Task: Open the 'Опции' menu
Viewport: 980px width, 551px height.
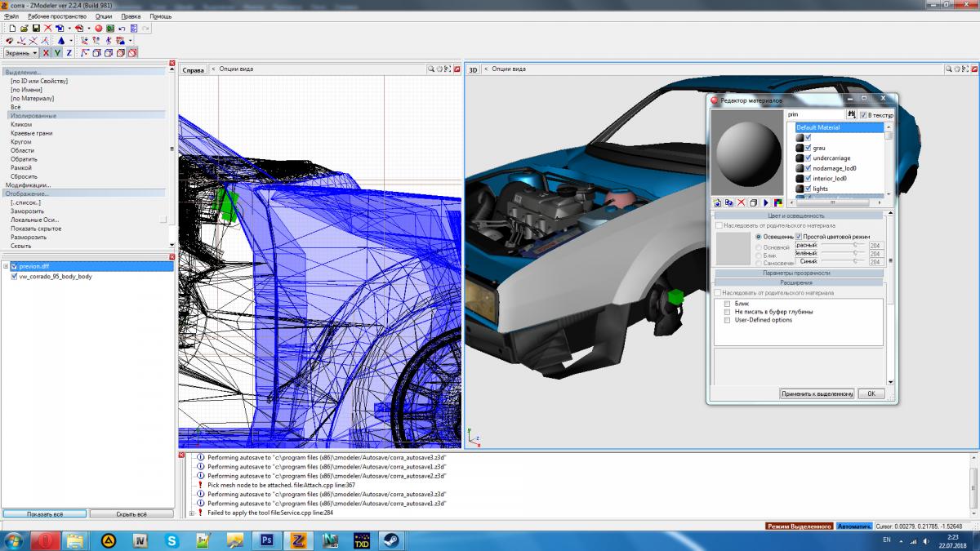Action: pyautogui.click(x=104, y=16)
